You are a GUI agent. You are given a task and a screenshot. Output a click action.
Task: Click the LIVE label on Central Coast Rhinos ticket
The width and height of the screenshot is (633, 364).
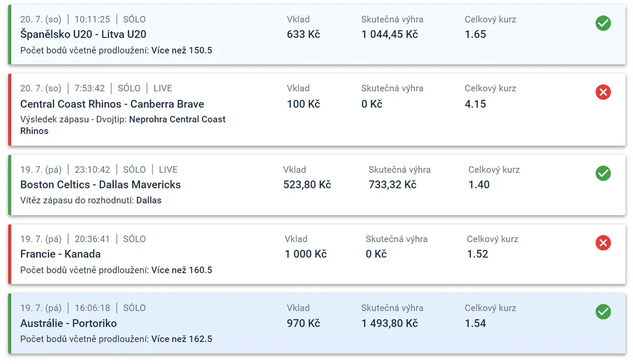click(163, 88)
